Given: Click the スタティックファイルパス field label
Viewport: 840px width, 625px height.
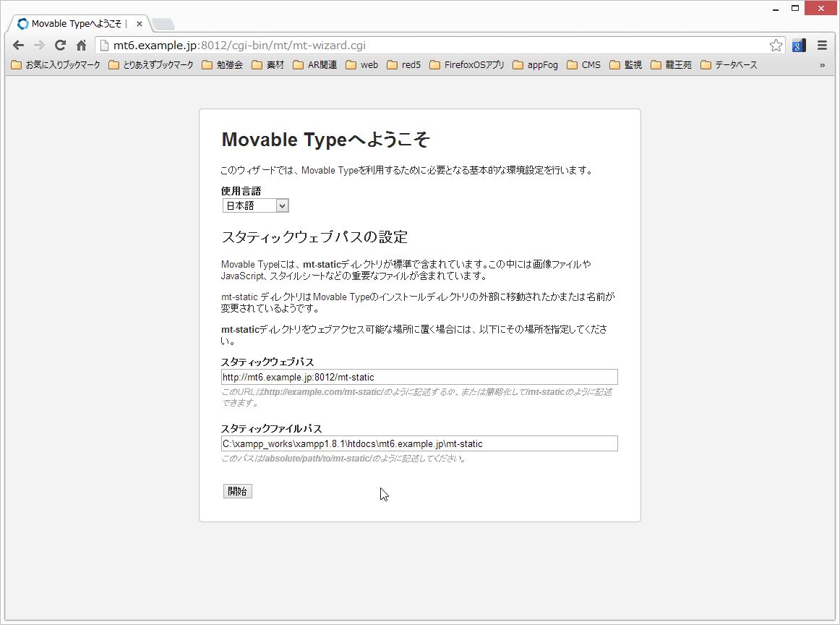Looking at the screenshot, I should coord(272,428).
